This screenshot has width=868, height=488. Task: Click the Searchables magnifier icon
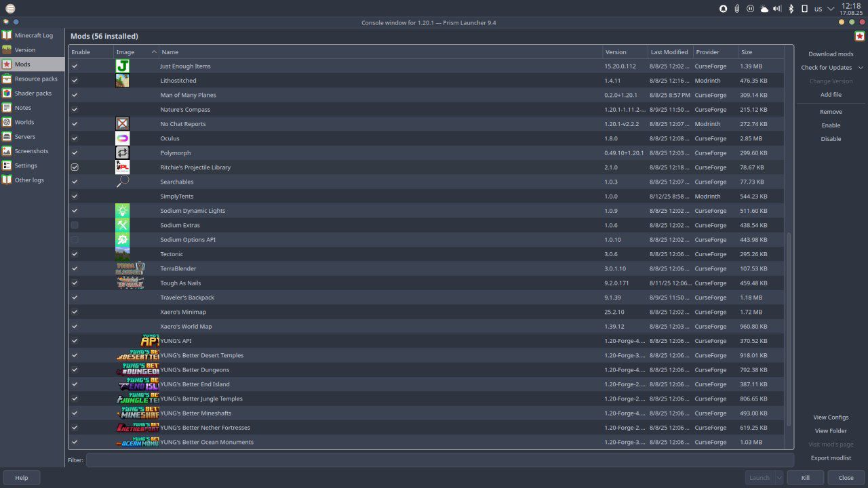coord(123,182)
